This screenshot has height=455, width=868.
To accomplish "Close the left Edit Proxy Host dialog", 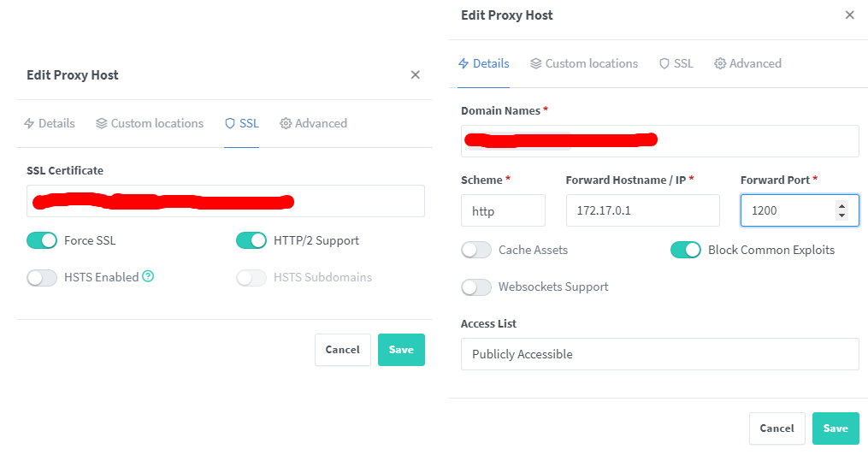I will click(x=416, y=75).
